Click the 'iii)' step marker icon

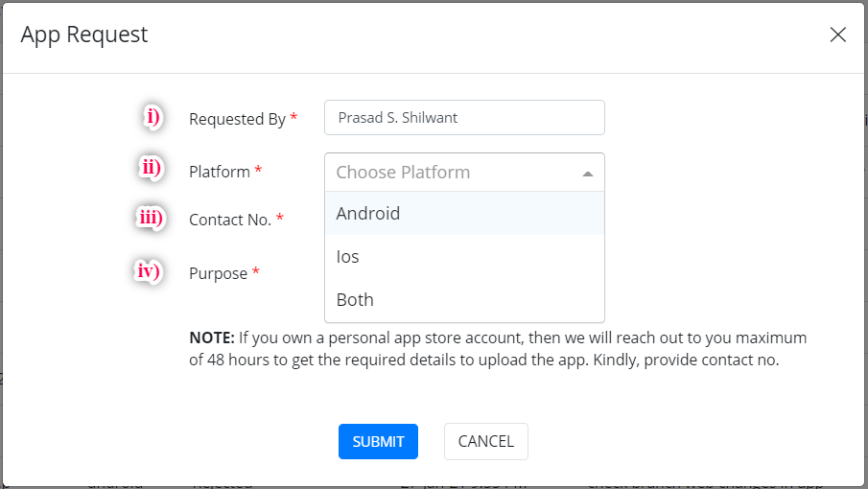(x=150, y=219)
